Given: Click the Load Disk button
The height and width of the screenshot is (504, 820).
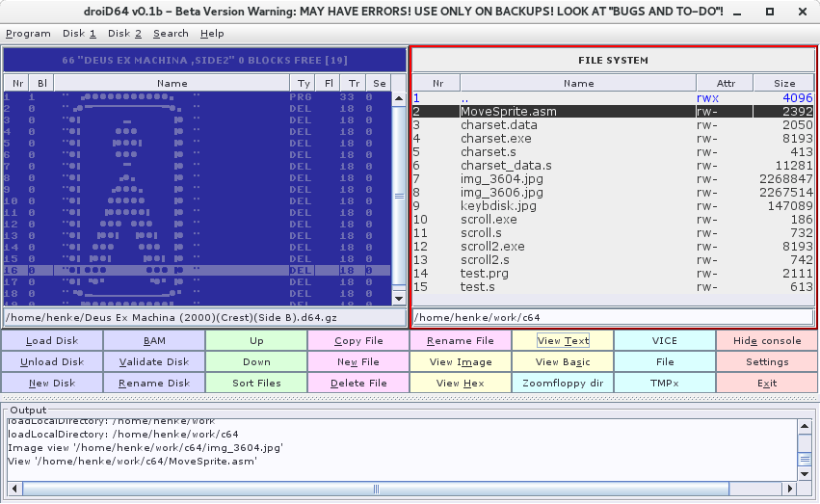Looking at the screenshot, I should [x=52, y=341].
